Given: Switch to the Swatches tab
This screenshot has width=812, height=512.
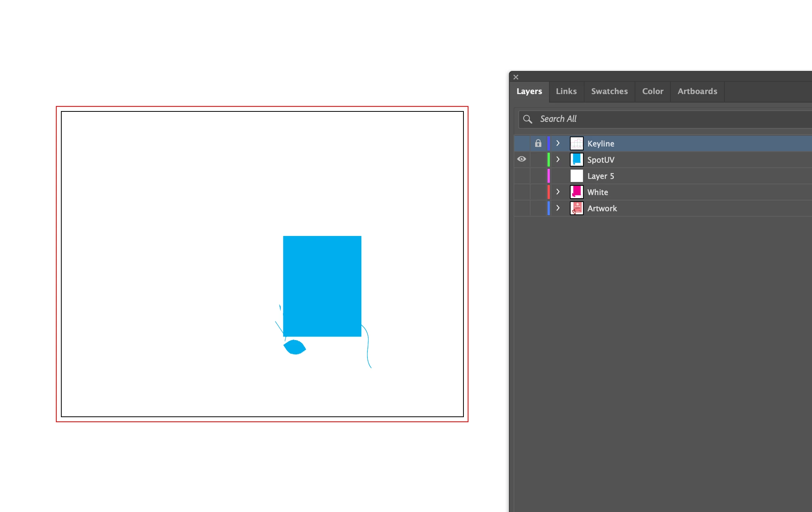Looking at the screenshot, I should [609, 91].
